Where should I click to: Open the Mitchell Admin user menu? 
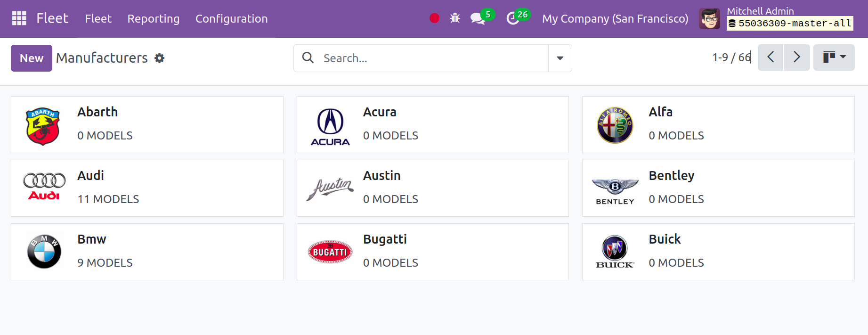[x=777, y=19]
